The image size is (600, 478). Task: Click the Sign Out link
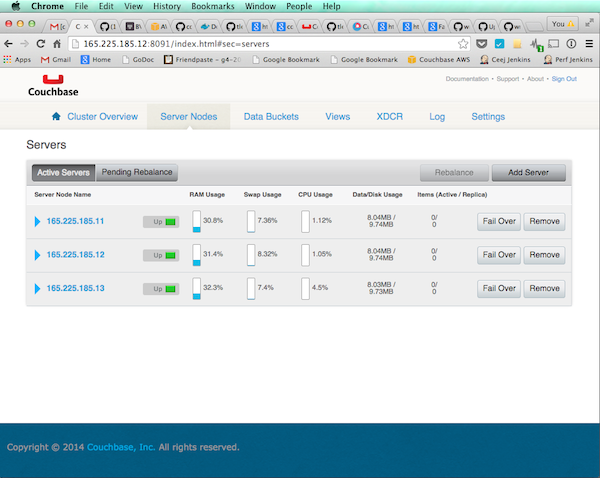click(x=564, y=79)
